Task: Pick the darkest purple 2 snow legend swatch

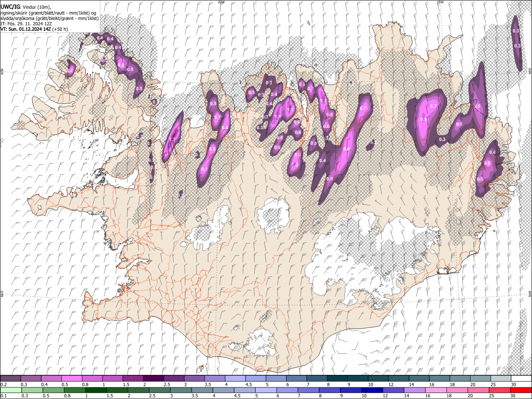Action: 153,379
